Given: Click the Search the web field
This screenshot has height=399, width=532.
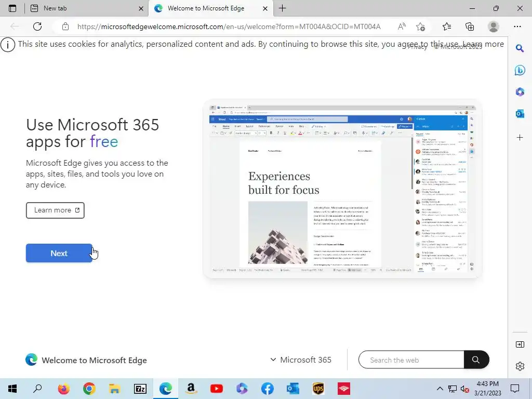Looking at the screenshot, I should [411, 360].
